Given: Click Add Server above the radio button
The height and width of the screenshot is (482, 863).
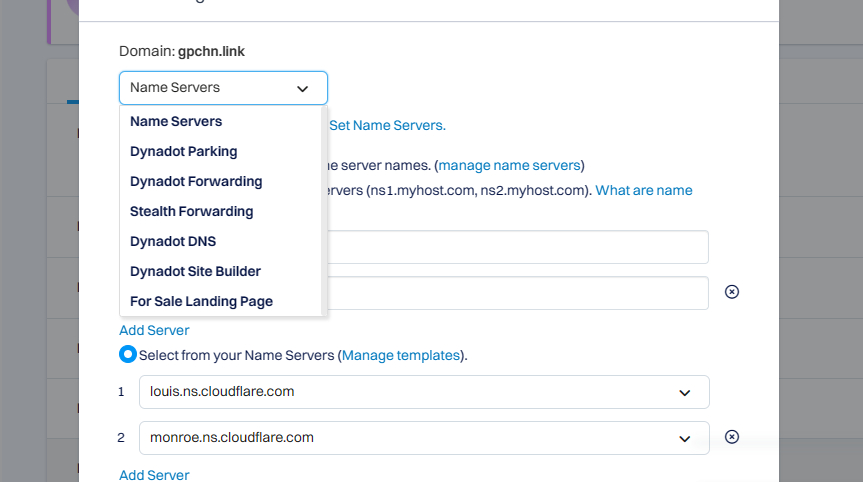Looking at the screenshot, I should 154,330.
